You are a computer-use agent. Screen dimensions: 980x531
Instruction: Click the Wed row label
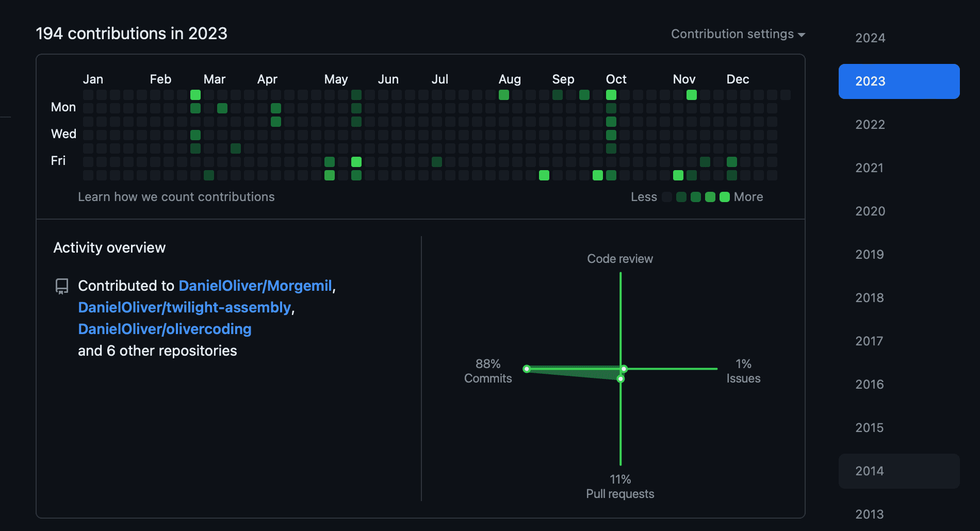(x=63, y=134)
